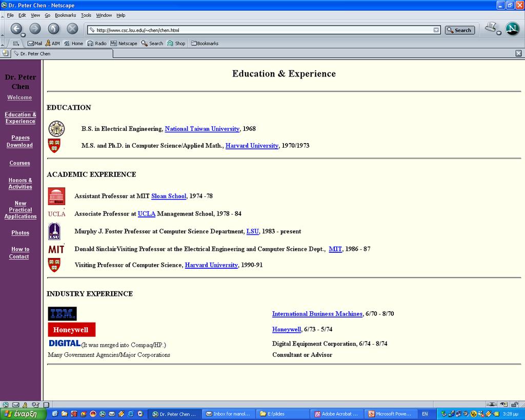Open AIM from the personal toolbar
Screen dimensions: 525x420
(53, 44)
